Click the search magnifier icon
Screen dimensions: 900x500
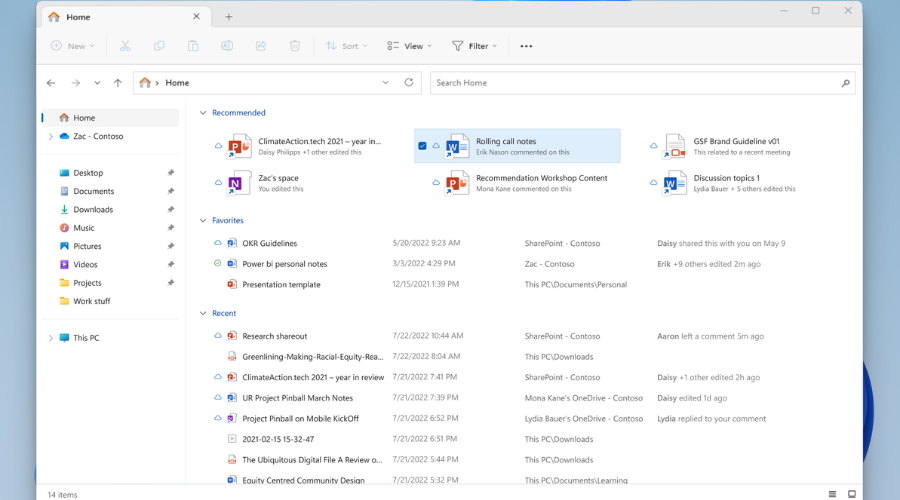[845, 83]
